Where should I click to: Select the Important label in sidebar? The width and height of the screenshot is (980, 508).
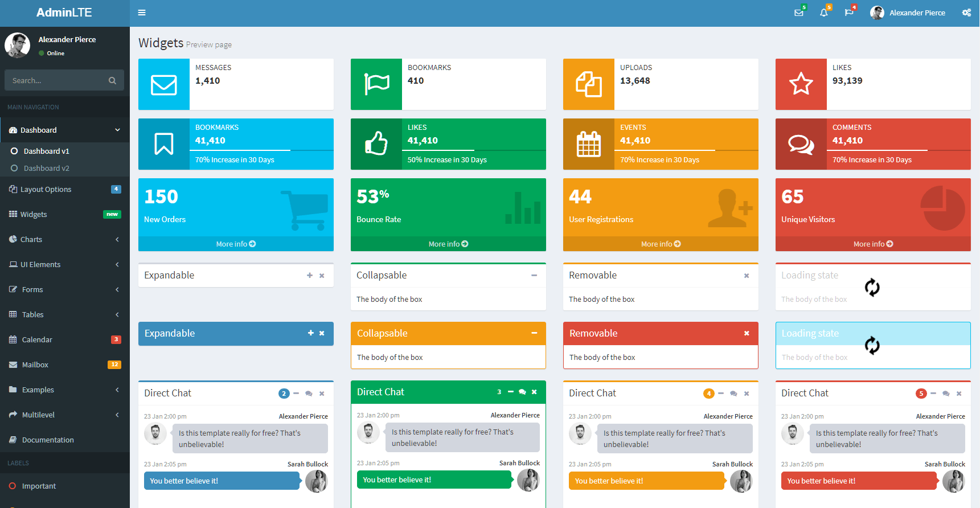(65, 486)
